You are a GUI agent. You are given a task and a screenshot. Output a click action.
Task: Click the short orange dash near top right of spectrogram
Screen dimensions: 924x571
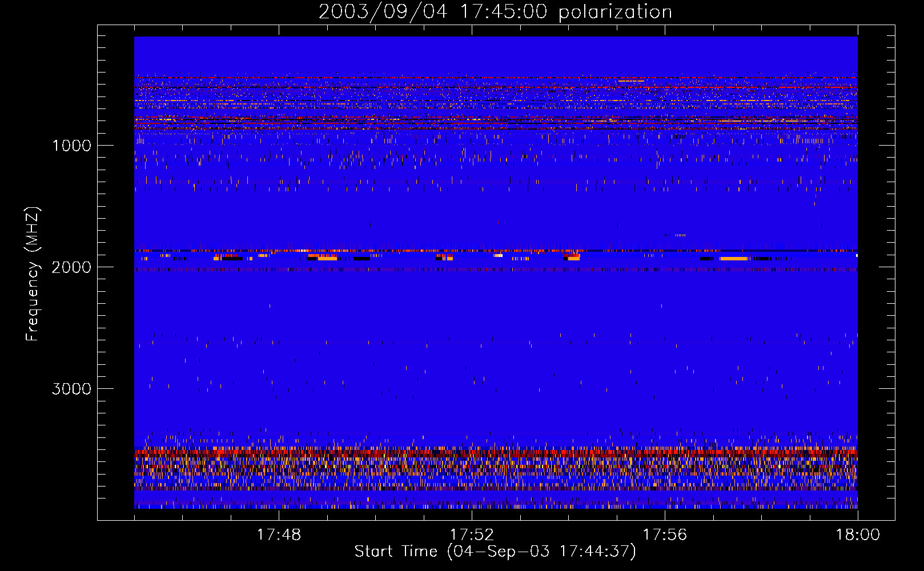click(631, 81)
